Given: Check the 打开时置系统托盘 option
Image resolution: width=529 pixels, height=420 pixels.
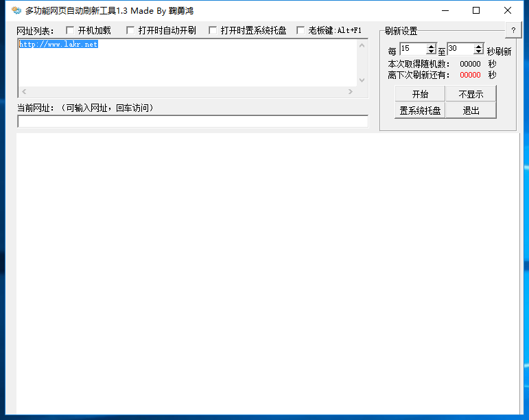Looking at the screenshot, I should tap(213, 30).
